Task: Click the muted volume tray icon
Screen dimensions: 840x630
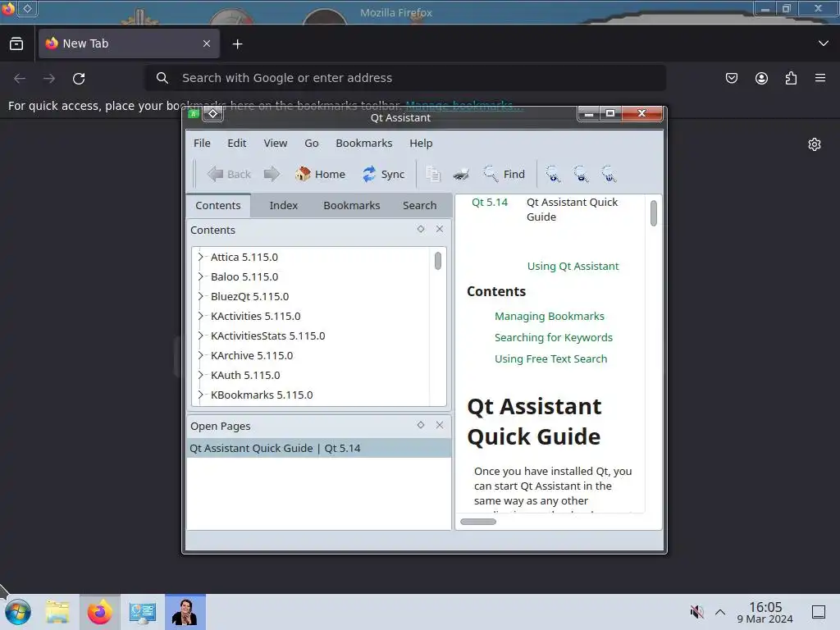Action: pos(696,612)
